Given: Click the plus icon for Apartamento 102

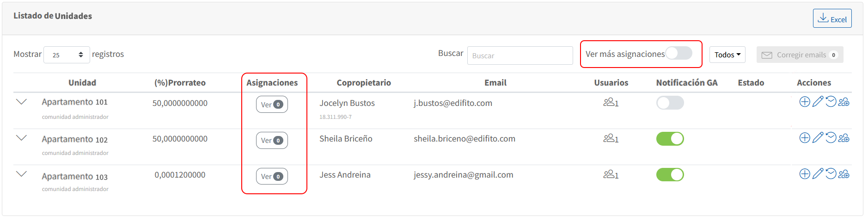Looking at the screenshot, I should click(x=805, y=138).
